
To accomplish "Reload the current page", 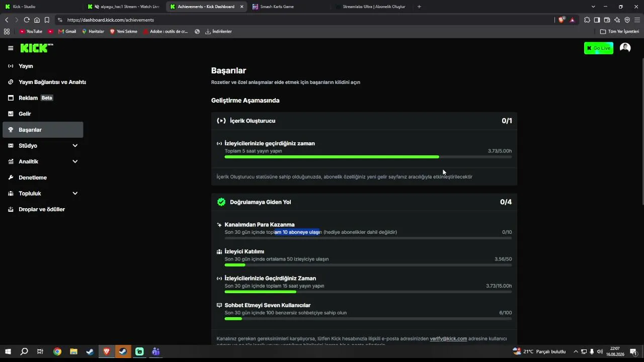I will [x=27, y=20].
